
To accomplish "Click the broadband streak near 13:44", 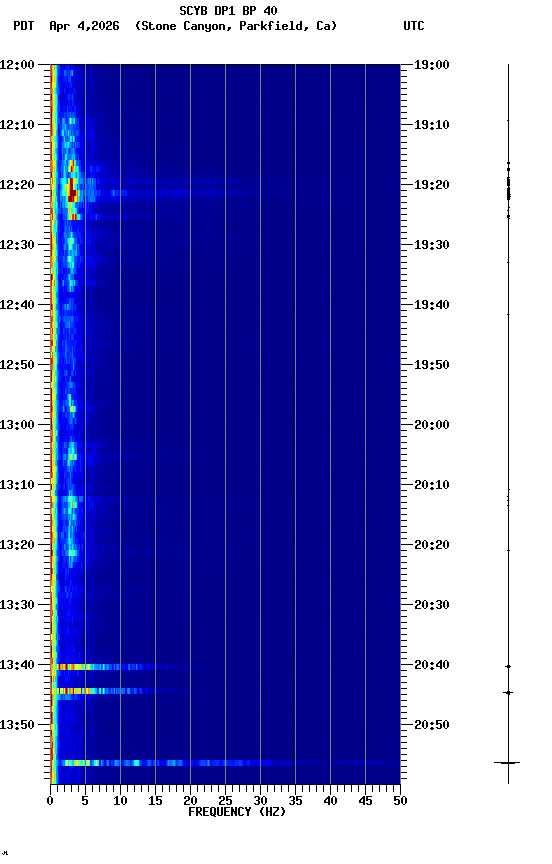I will click(118, 691).
